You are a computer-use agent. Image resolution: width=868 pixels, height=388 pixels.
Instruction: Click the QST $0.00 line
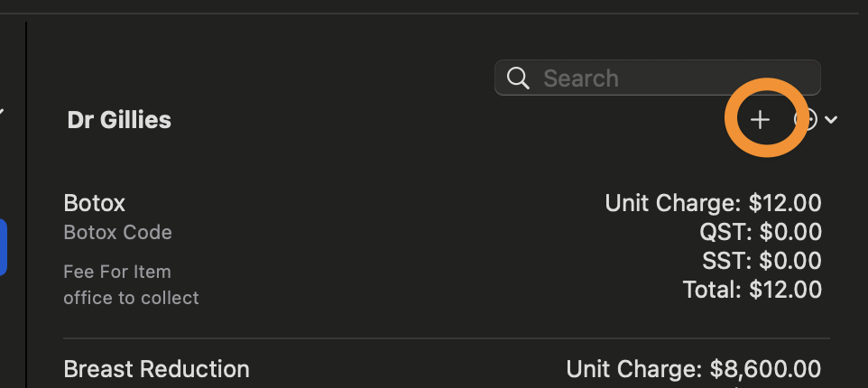pos(761,233)
